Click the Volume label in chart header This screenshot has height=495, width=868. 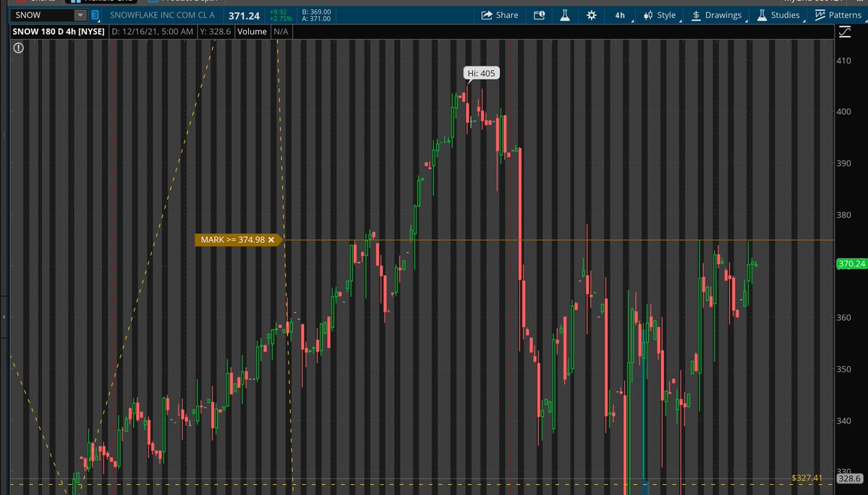[252, 32]
